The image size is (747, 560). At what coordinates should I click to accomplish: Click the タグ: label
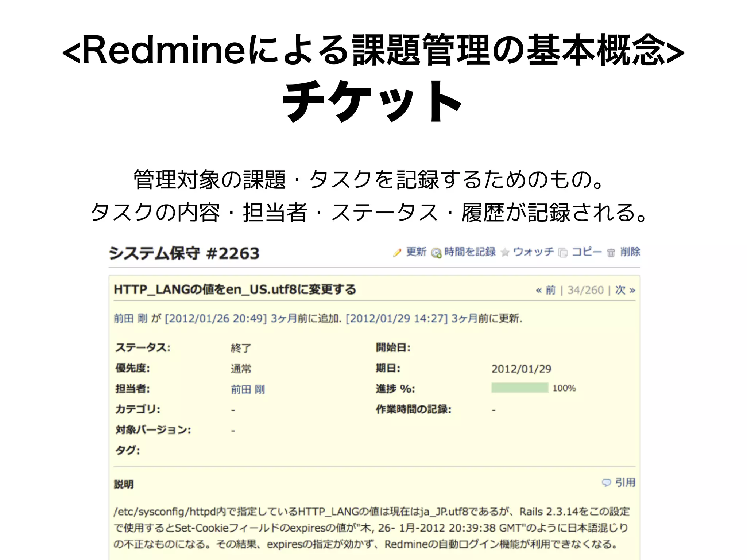128,450
